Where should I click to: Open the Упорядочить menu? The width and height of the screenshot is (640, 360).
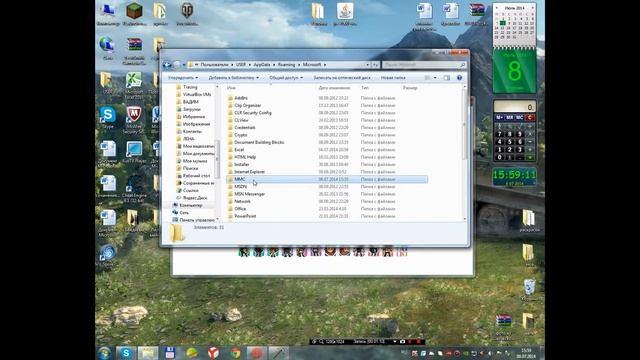pos(183,78)
